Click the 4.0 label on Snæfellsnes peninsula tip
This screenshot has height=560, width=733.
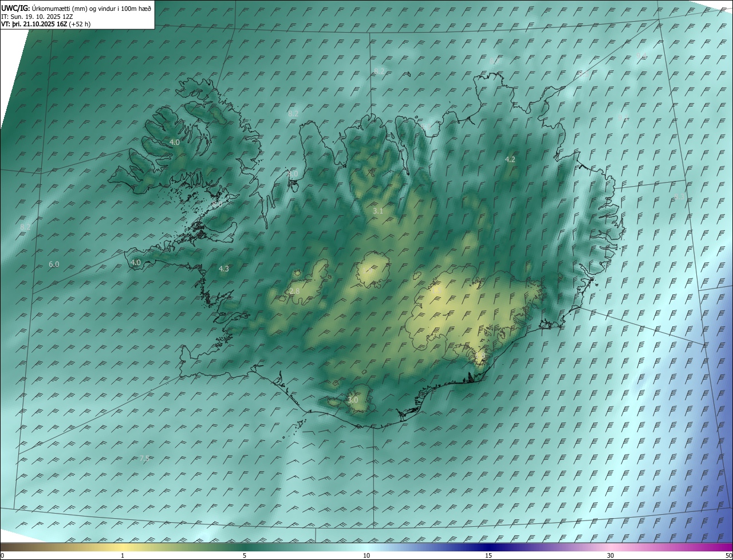[136, 263]
